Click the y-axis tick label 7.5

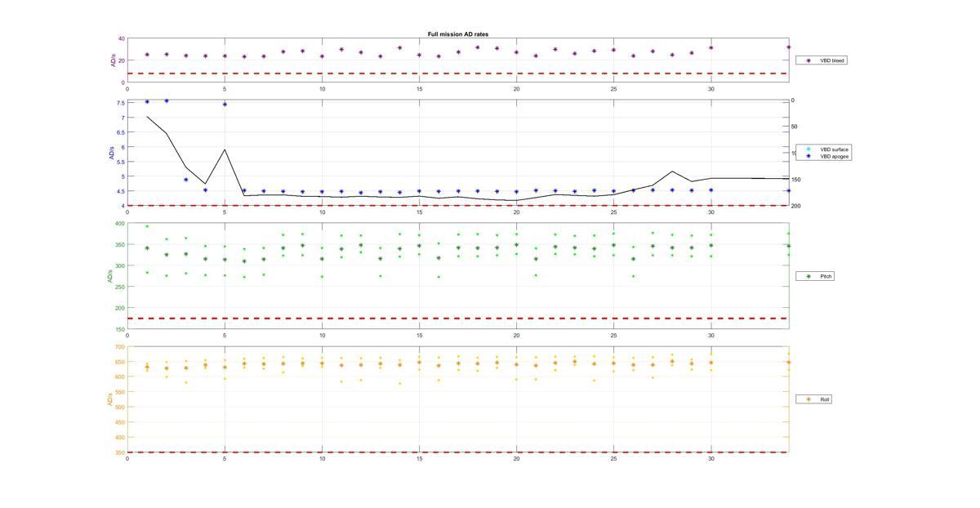[120, 103]
